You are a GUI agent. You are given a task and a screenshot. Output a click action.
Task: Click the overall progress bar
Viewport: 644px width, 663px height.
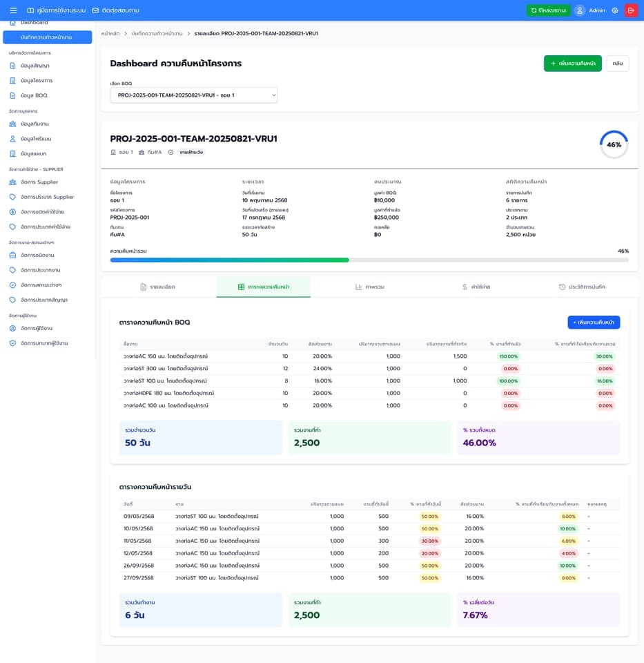[369, 260]
